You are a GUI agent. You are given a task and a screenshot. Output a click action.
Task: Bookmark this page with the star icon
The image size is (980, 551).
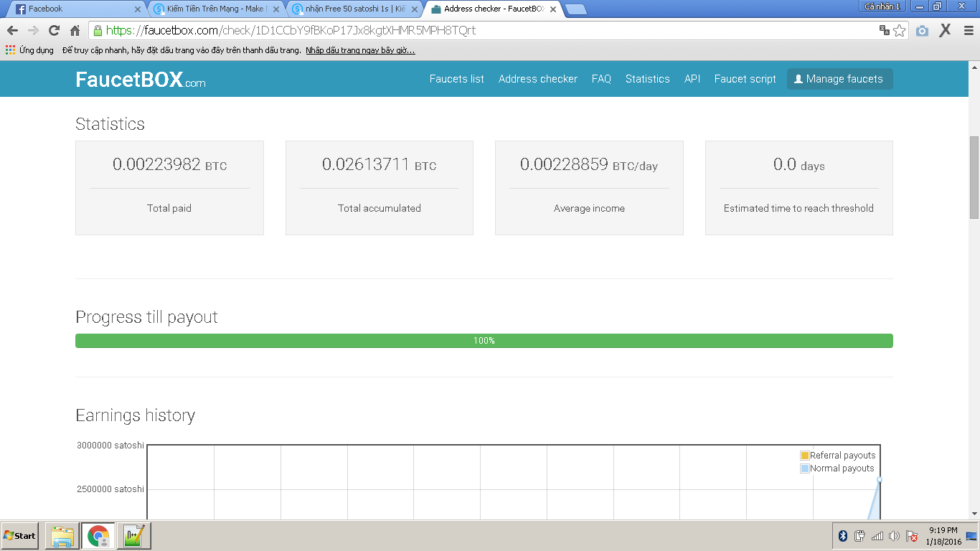900,31
